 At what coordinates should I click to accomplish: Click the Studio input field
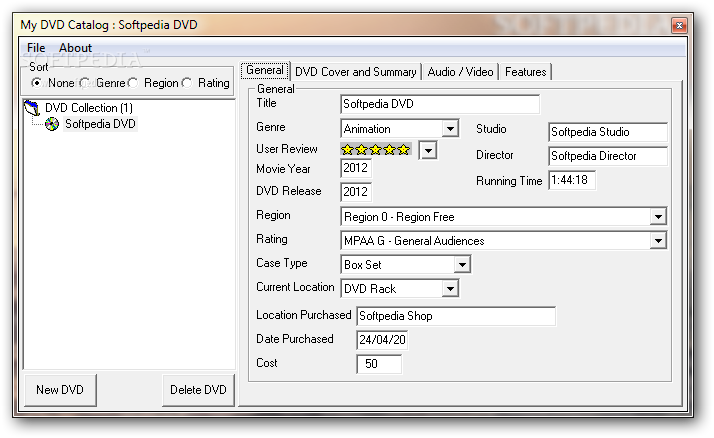click(607, 132)
